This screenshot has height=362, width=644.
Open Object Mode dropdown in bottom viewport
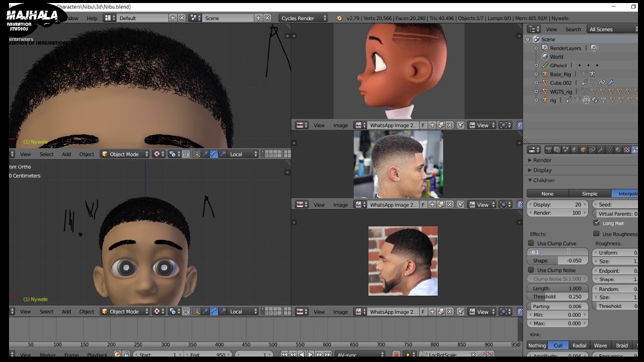pos(125,312)
